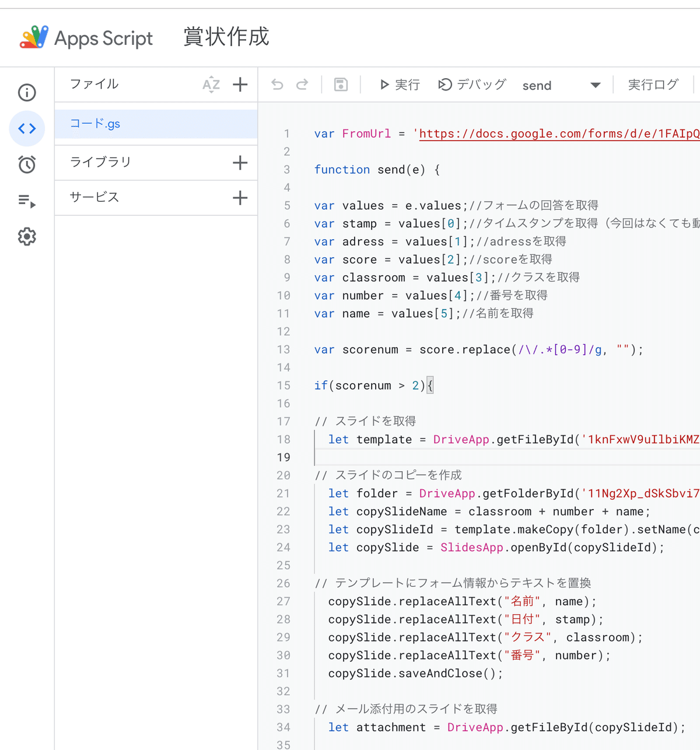This screenshot has height=750, width=700.
Task: Click 'let copySlideName = classroom + number' line
Action: 489,512
